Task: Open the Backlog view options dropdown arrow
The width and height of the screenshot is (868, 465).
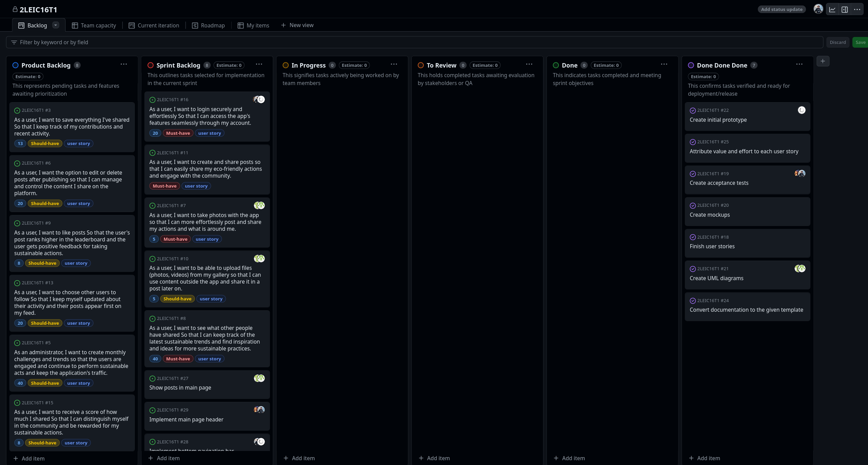Action: (56, 25)
